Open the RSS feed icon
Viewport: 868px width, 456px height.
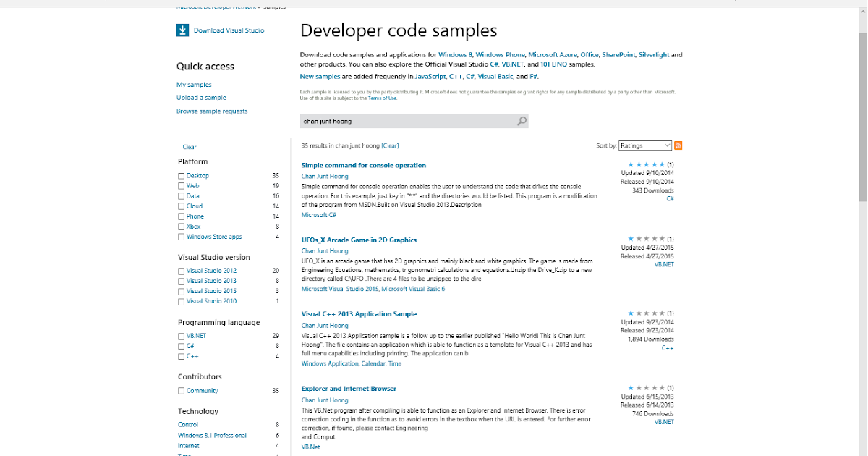[x=678, y=145]
